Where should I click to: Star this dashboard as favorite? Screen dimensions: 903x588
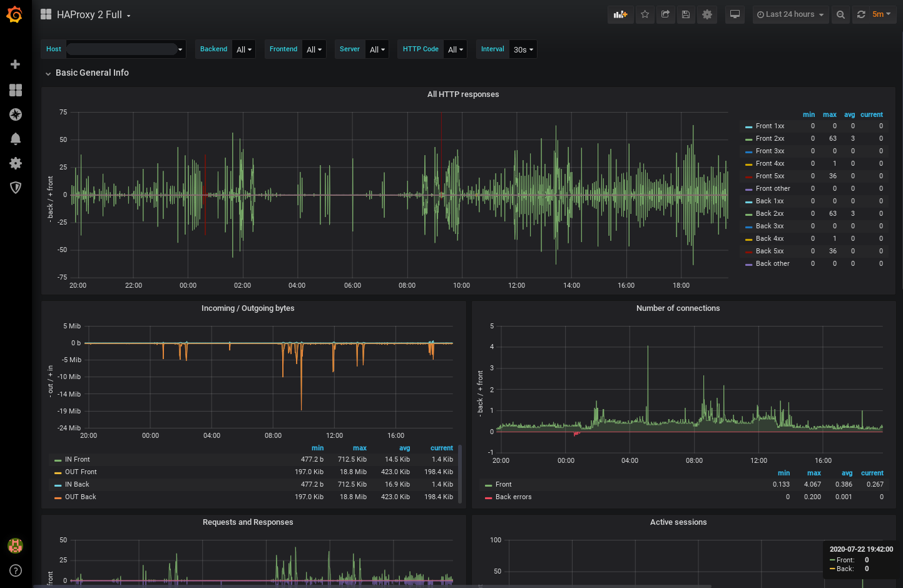(x=645, y=14)
